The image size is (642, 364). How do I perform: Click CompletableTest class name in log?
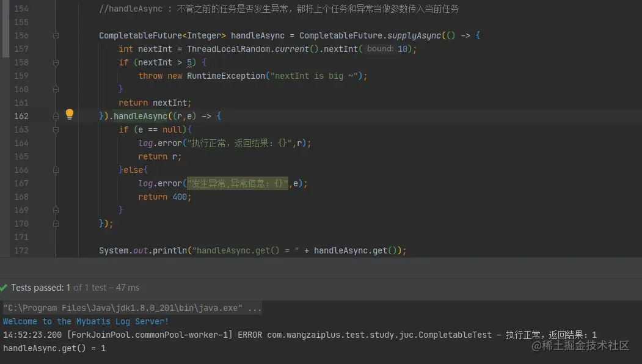455,335
